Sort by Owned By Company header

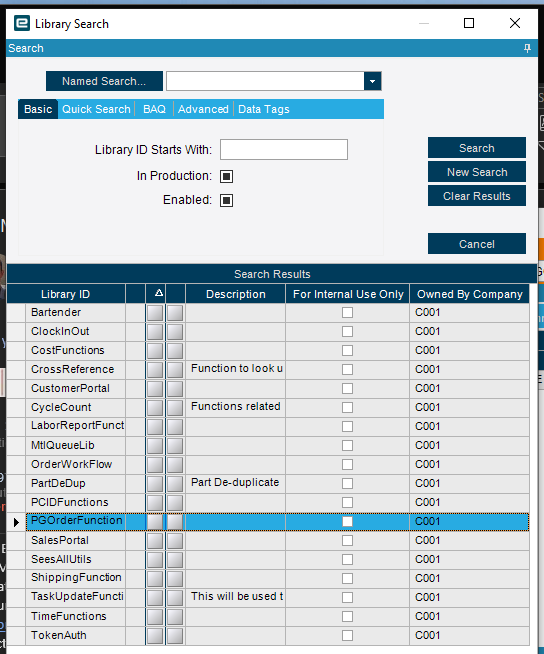470,294
